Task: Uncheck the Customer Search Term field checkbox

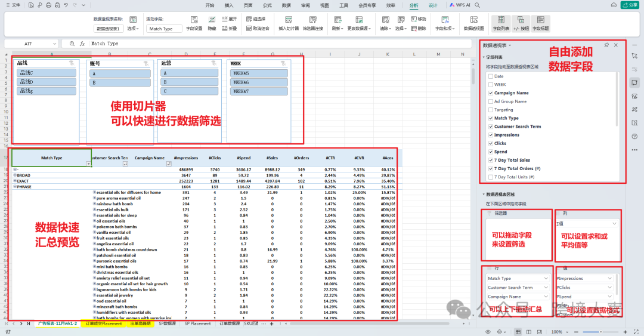Action: tap(491, 127)
